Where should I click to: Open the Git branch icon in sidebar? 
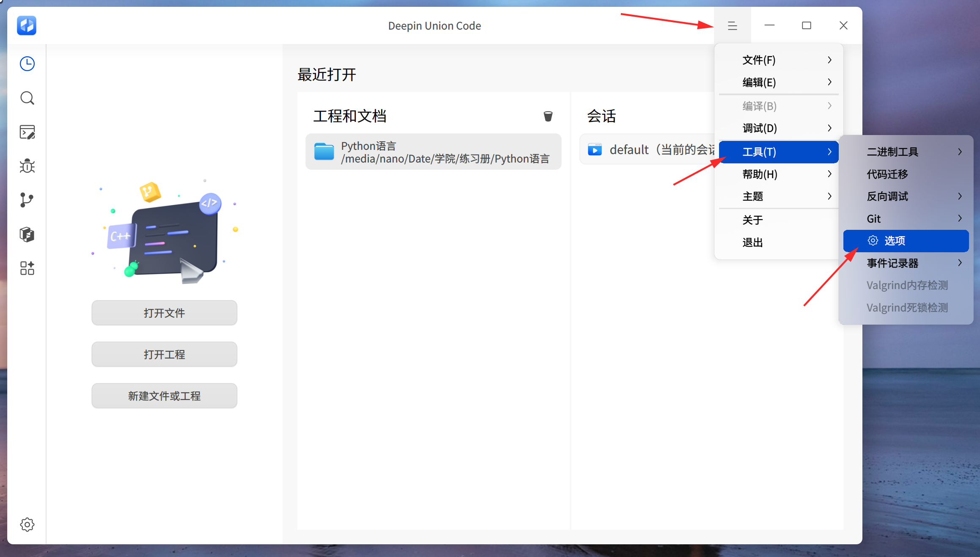click(27, 200)
